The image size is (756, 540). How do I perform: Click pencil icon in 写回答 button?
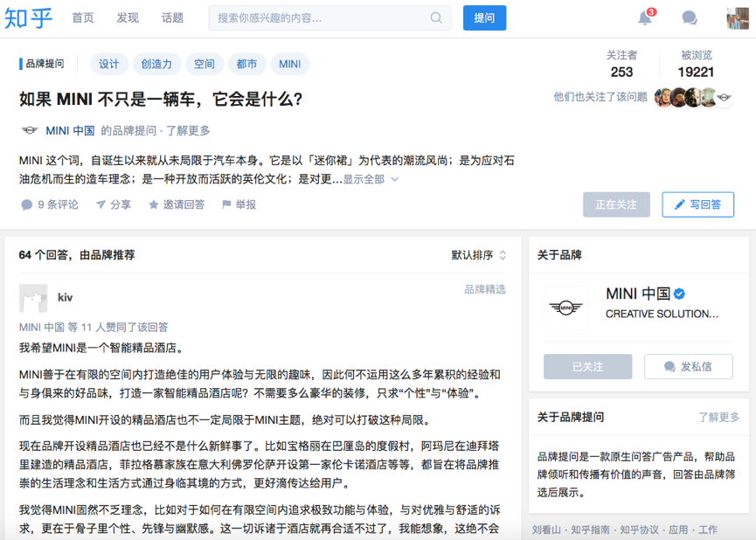tap(679, 204)
